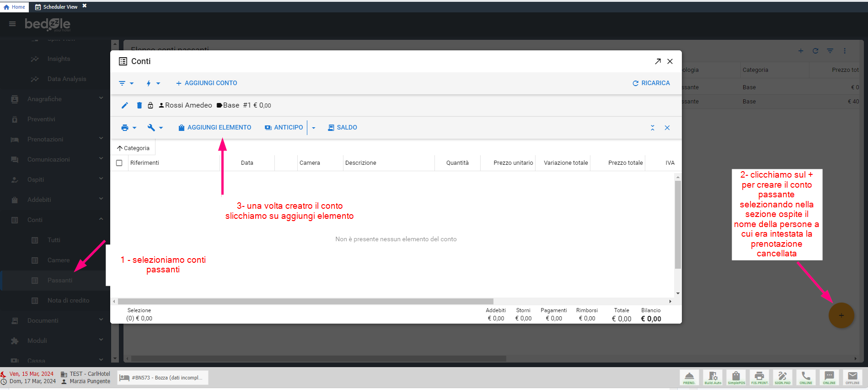Collapse account rows with the double-chevron icon
868x390 pixels.
pyautogui.click(x=653, y=128)
